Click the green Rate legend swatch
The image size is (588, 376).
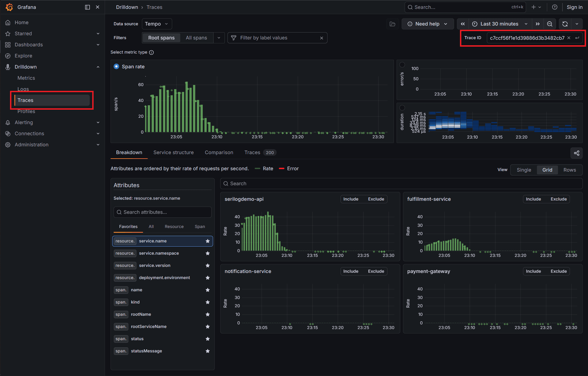[258, 168]
